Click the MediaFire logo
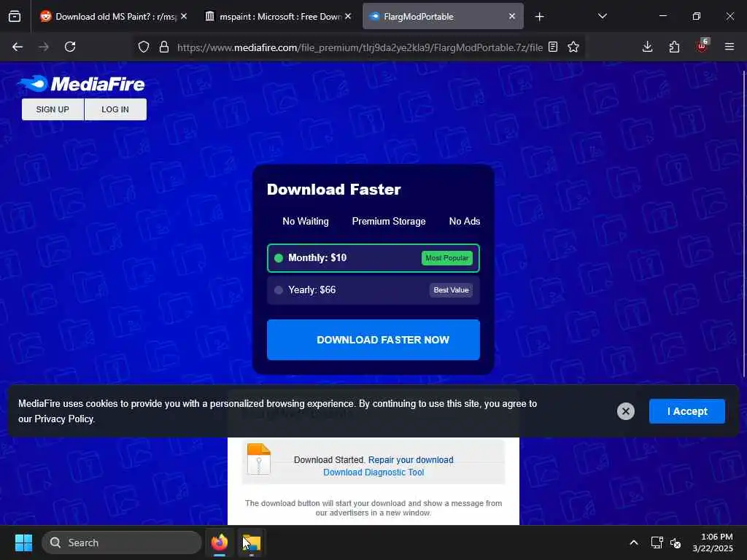Image resolution: width=747 pixels, height=560 pixels. click(x=82, y=84)
